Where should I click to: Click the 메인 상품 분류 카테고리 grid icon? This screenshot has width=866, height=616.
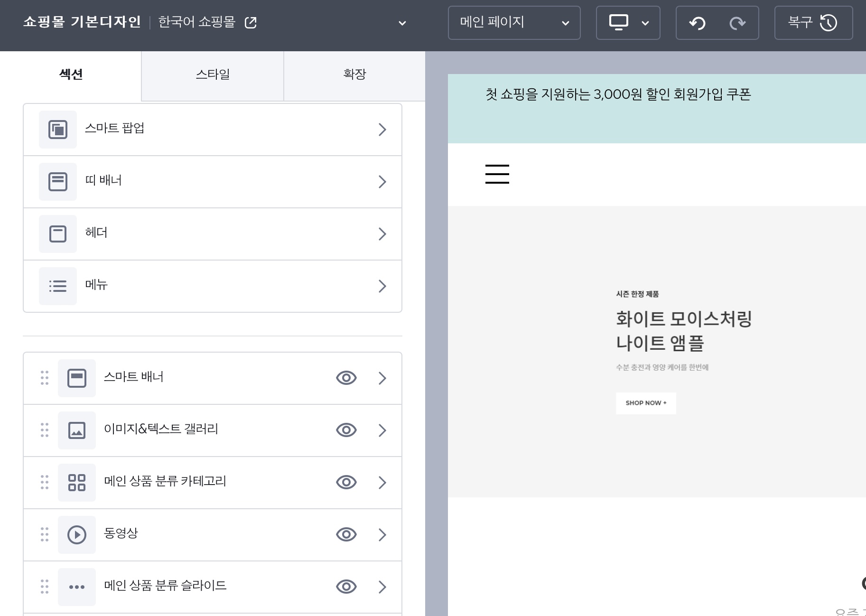coord(77,483)
